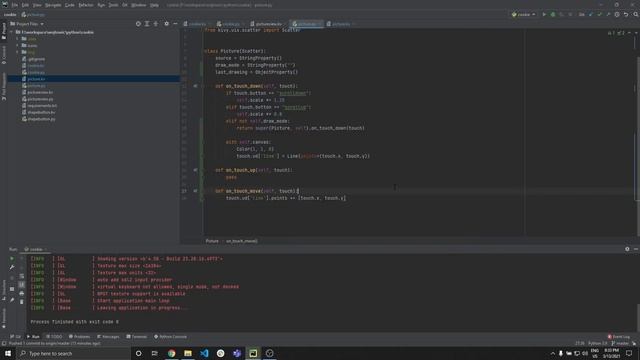Switch to picture.kv editor tab
Viewport: 640px width, 360px height.
(x=339, y=24)
